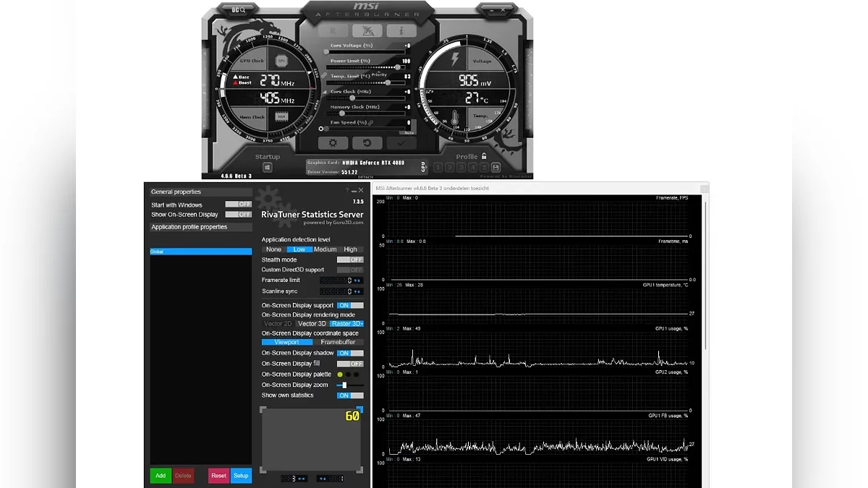
Task: Click the profile lock padlock icon
Action: [x=484, y=156]
